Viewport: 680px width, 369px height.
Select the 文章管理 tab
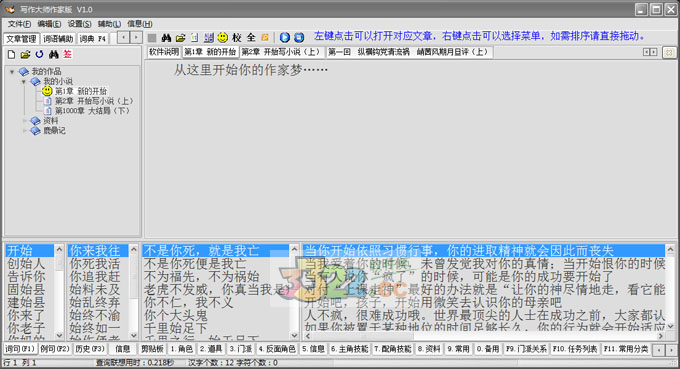coord(21,39)
